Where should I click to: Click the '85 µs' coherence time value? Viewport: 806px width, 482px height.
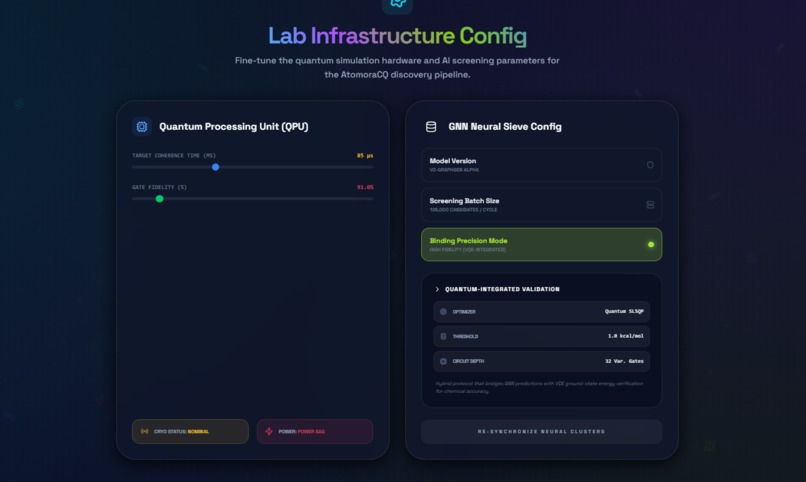[365, 155]
